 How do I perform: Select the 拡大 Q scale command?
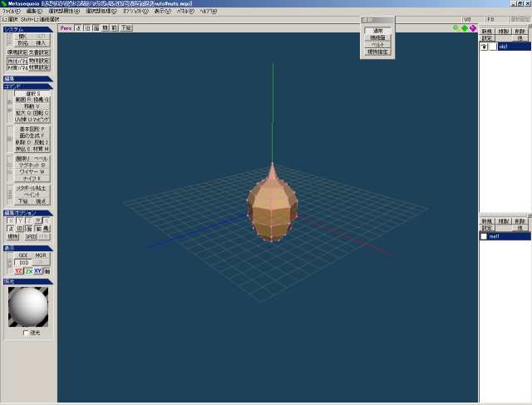23,113
